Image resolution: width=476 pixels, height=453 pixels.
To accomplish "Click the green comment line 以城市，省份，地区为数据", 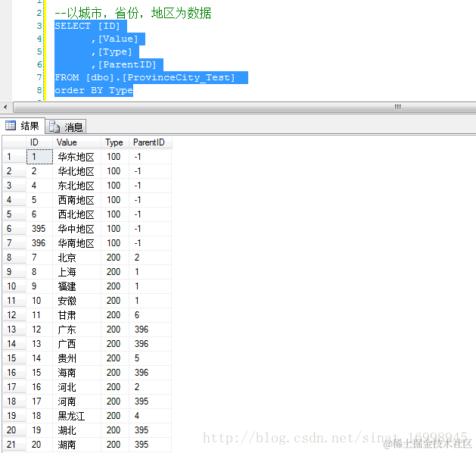I will point(133,14).
